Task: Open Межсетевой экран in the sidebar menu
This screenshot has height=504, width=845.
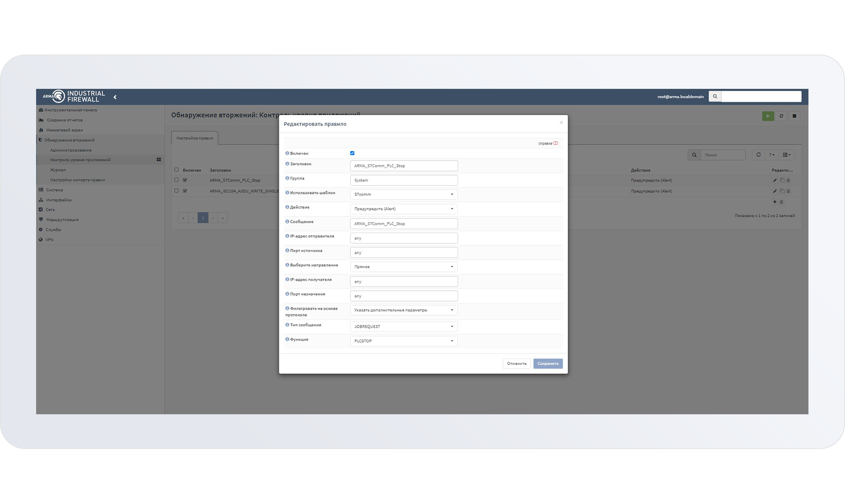Action: click(x=64, y=130)
